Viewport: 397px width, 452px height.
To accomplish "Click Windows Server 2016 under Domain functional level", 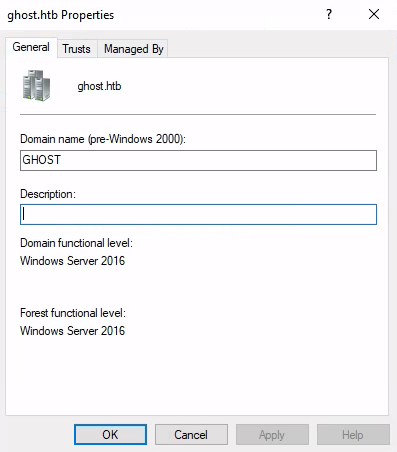I will click(72, 261).
